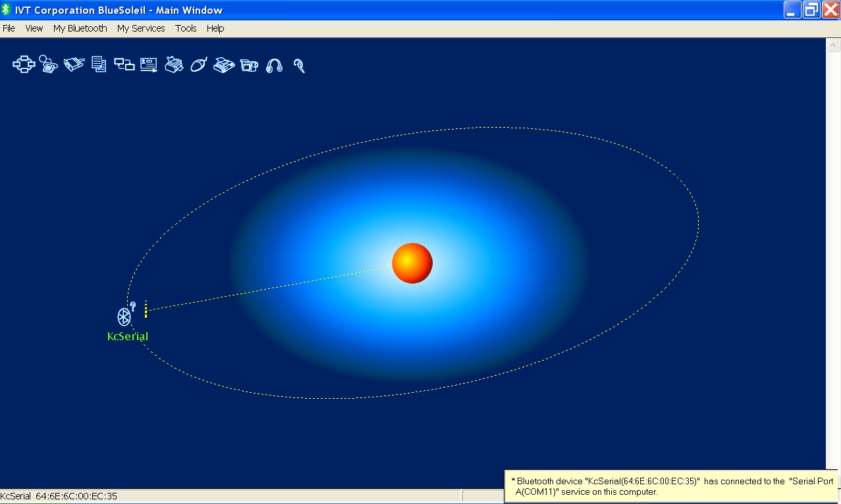Open the Tools menu
841x504 pixels.
click(x=186, y=28)
